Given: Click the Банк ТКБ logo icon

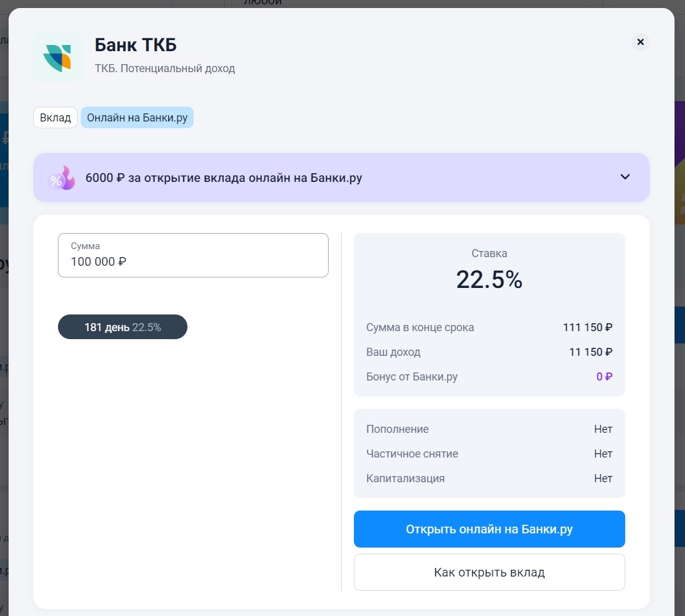Looking at the screenshot, I should point(58,57).
